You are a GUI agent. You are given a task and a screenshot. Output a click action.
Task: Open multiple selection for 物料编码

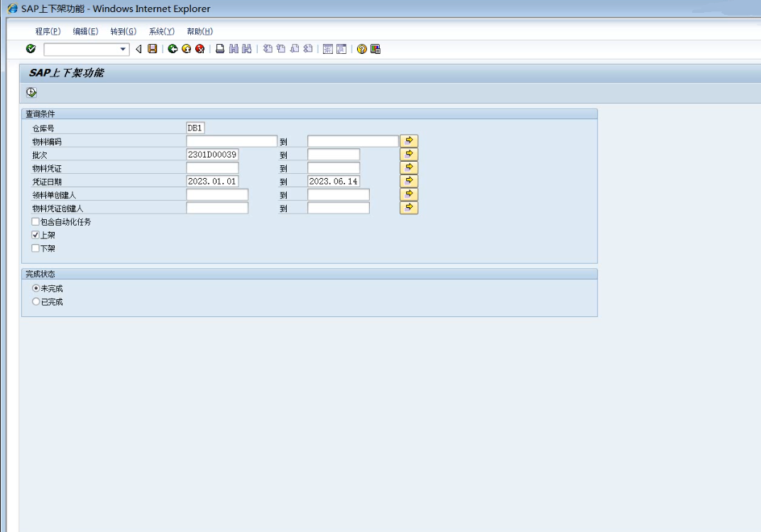[x=409, y=141]
